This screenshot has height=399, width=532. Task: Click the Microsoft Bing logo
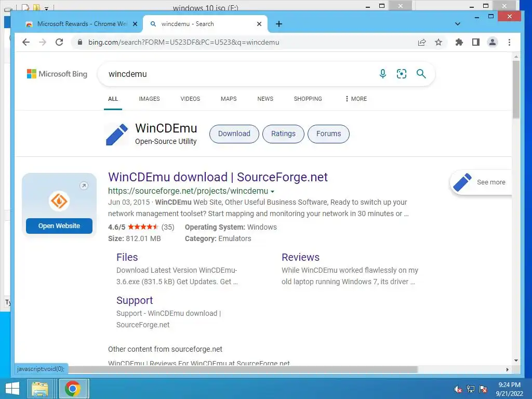coord(57,74)
